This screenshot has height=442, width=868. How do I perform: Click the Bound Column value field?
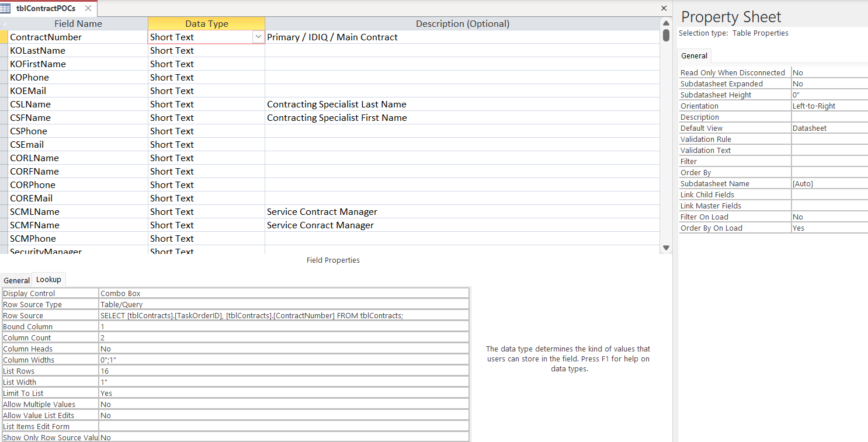284,327
